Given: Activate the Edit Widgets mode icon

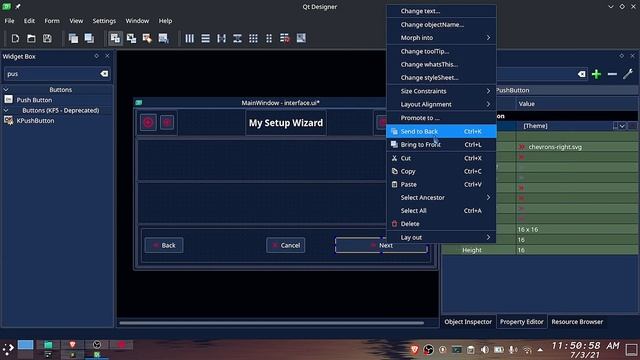Looking at the screenshot, I should point(115,38).
